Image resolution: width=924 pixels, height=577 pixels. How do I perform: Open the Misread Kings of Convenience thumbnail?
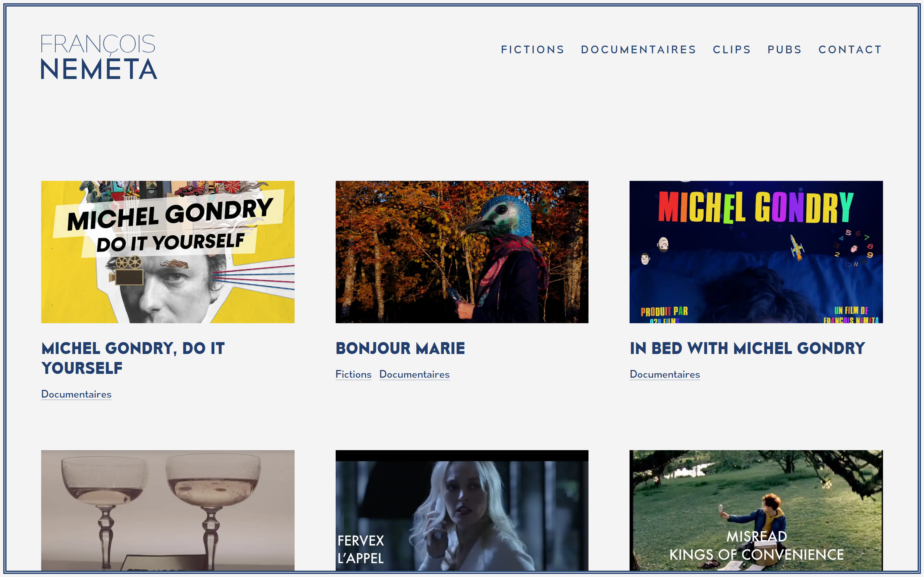(x=756, y=510)
